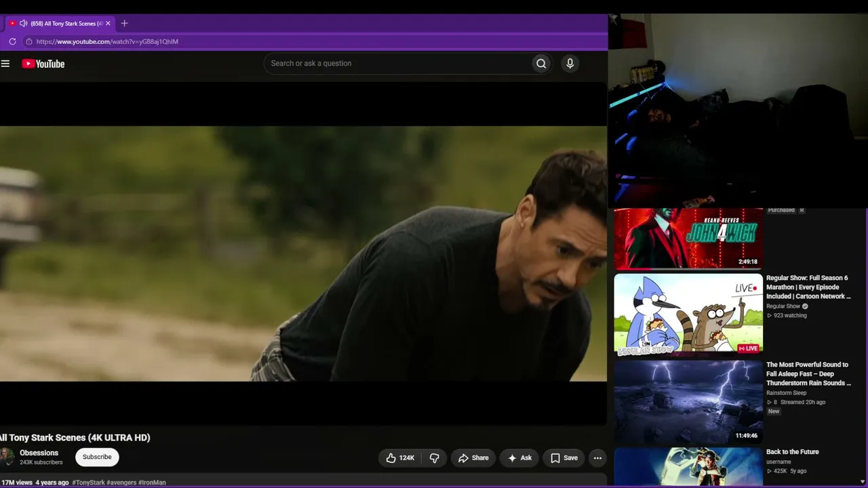Click the #IronMan hashtag

point(152,483)
